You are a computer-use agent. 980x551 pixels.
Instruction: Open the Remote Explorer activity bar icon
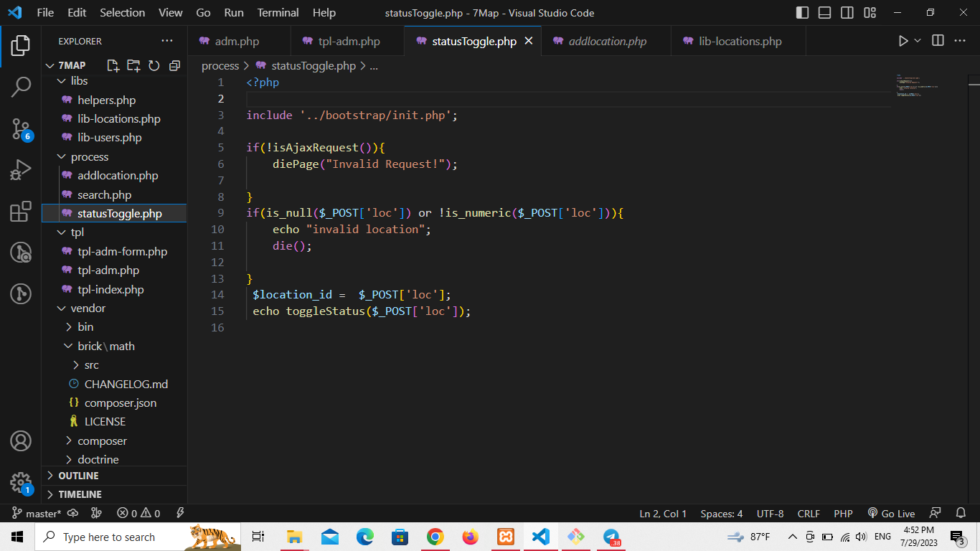(21, 253)
